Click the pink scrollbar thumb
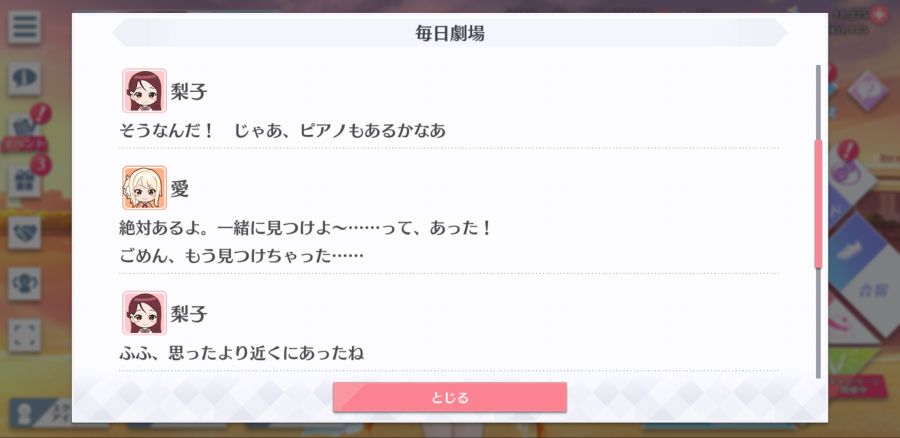Viewport: 900px width, 438px height. coord(818,204)
